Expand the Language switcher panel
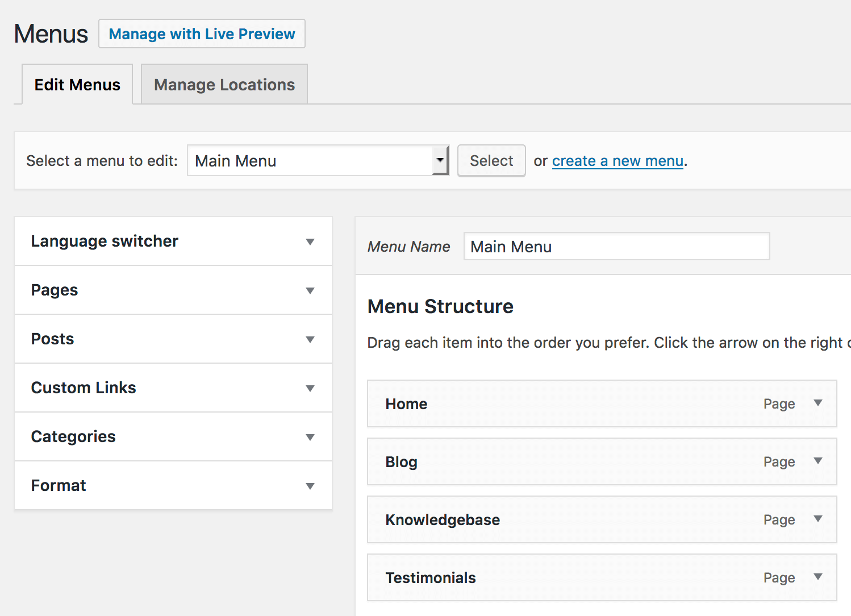The image size is (851, 616). [310, 241]
